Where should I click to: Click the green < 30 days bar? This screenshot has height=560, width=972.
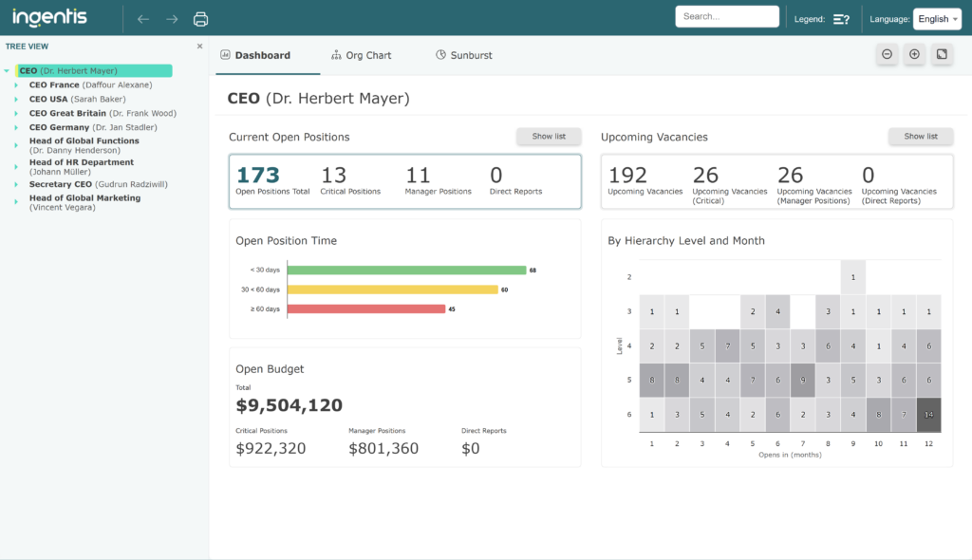[406, 270]
